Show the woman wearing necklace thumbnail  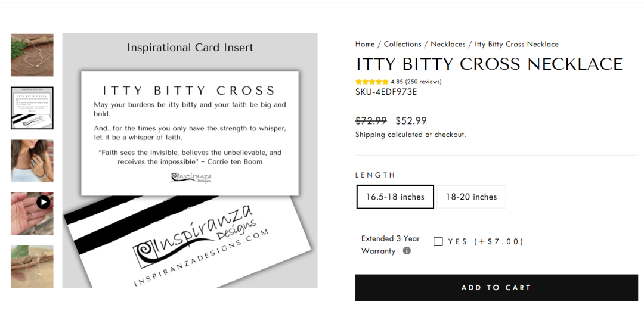pyautogui.click(x=32, y=161)
